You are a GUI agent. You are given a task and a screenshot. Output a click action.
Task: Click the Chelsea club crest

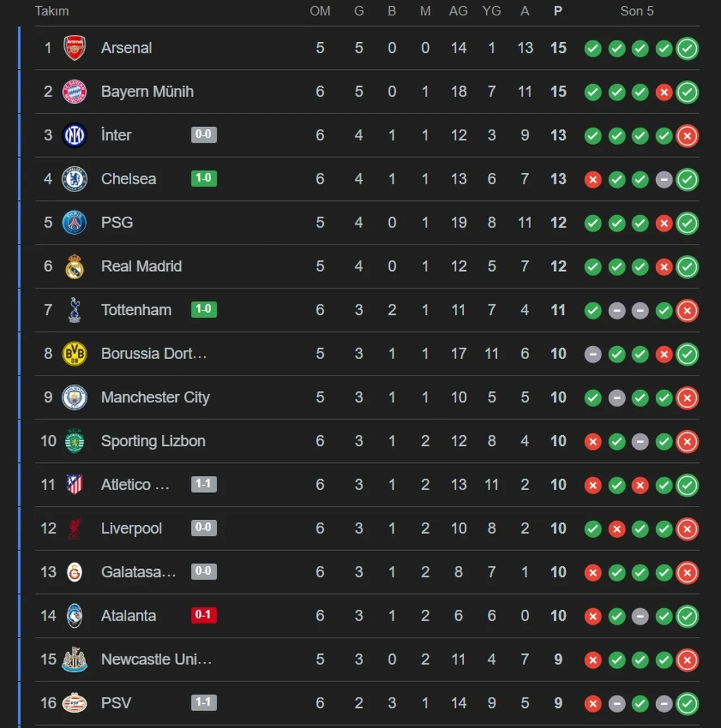tap(74, 179)
